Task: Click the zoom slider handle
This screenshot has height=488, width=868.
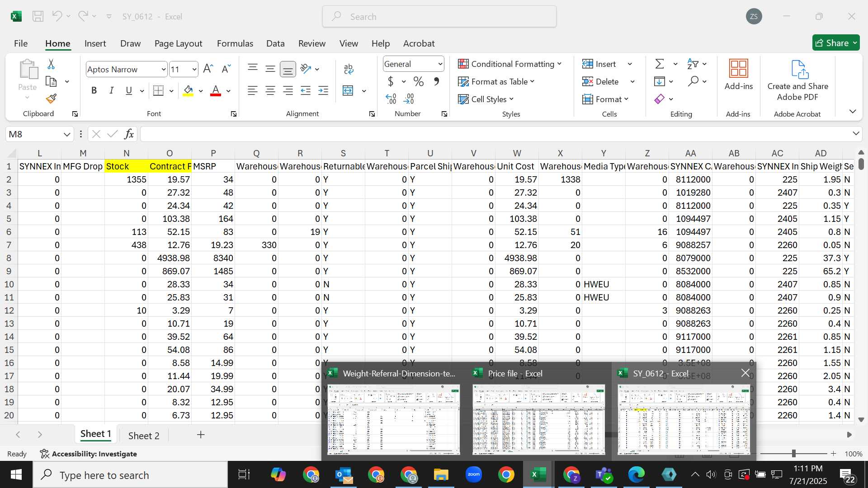Action: pyautogui.click(x=793, y=453)
